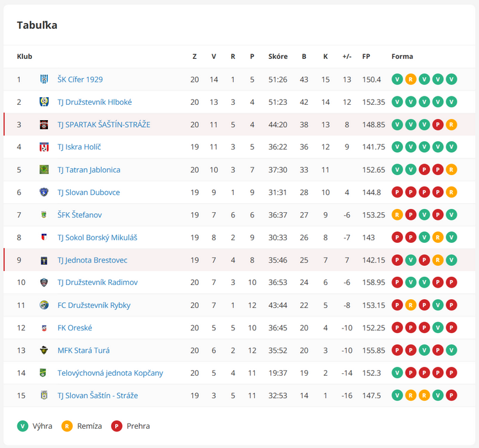Click the TJ Jednota Brestovec club logo

[x=44, y=260]
